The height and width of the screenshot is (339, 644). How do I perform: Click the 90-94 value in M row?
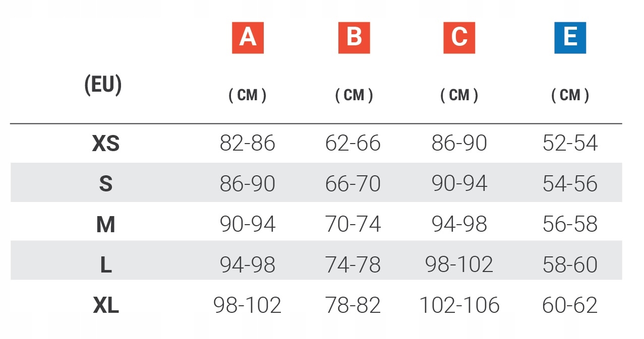[248, 224]
